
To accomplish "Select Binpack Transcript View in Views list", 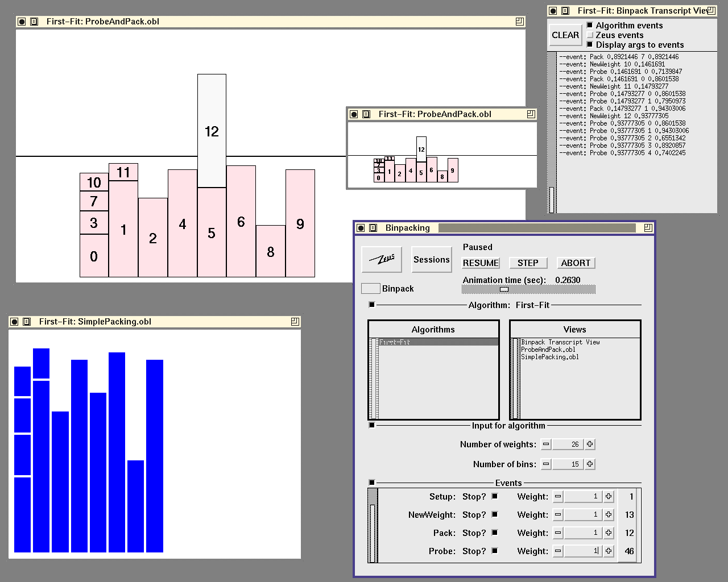I will [560, 342].
